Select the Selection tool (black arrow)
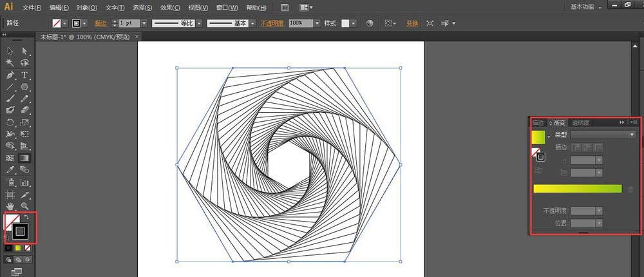 click(10, 51)
